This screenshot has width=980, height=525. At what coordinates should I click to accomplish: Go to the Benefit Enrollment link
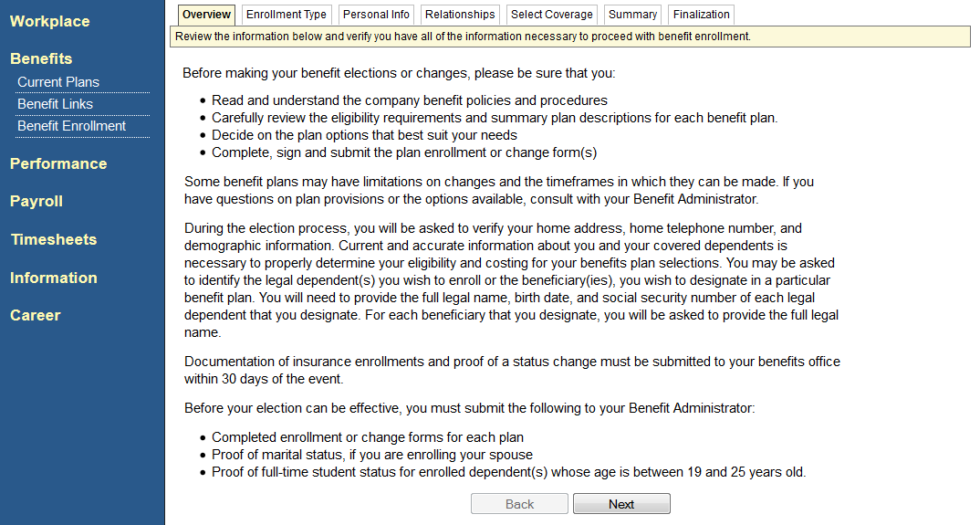point(72,126)
